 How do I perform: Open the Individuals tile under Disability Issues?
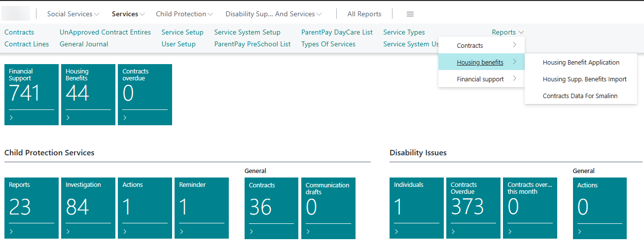(x=416, y=207)
